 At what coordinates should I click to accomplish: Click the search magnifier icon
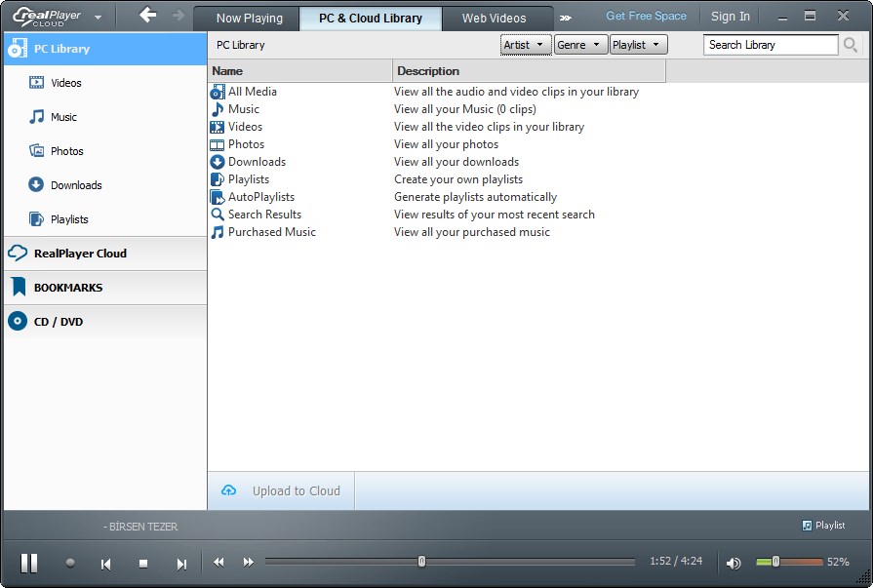[850, 45]
